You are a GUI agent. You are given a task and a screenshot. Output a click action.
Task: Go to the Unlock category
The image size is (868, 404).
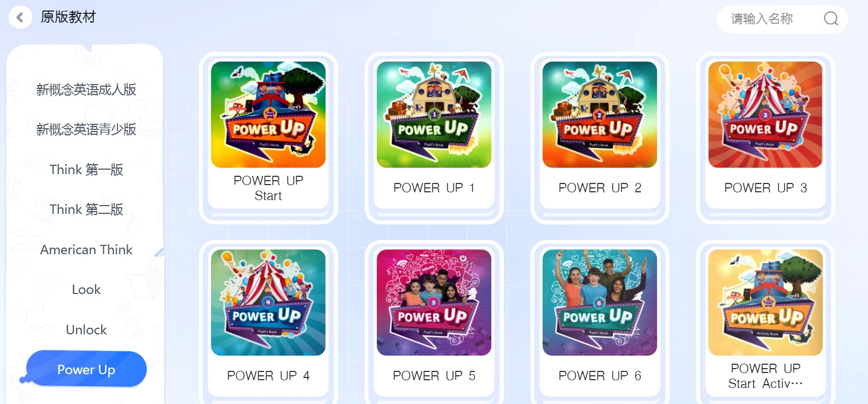86,330
